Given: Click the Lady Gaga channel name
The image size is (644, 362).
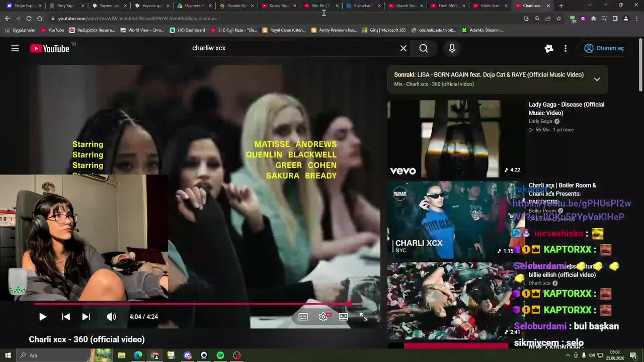Looking at the screenshot, I should pos(540,121).
